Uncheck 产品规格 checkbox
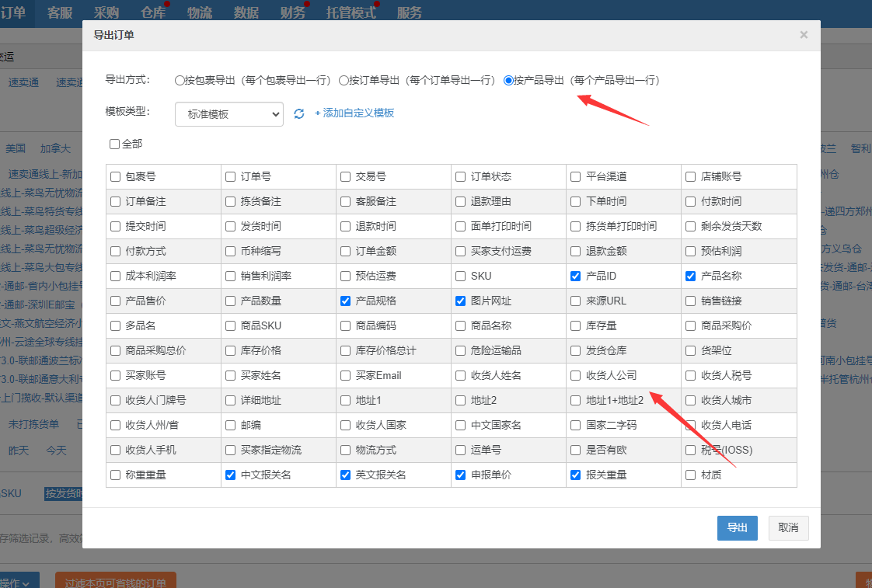Screen dimensions: 872x588 point(345,301)
